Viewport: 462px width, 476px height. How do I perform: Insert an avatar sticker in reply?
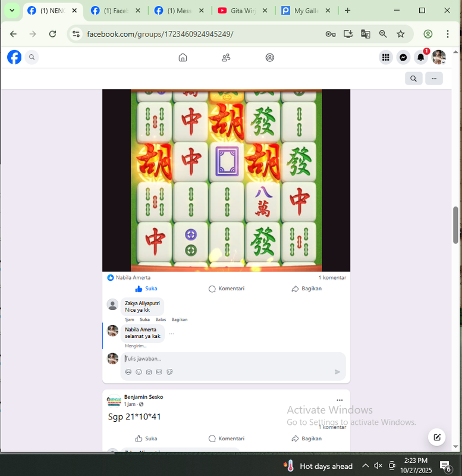tap(128, 372)
